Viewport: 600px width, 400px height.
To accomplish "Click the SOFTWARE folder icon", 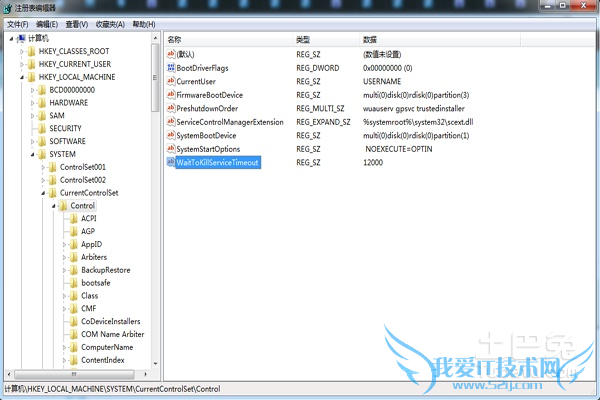I will click(42, 141).
